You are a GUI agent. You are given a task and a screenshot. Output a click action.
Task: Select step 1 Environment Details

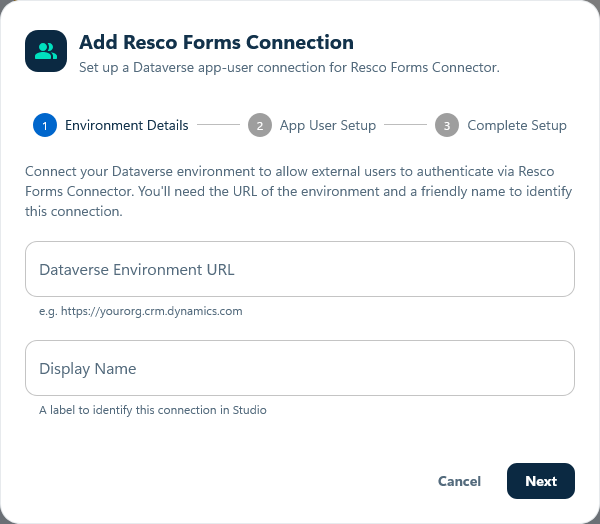pyautogui.click(x=111, y=125)
